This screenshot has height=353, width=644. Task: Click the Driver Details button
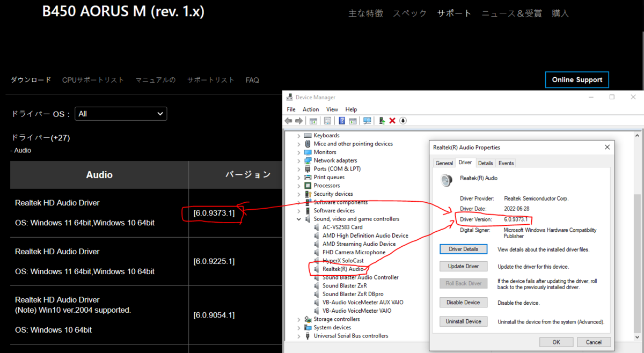pos(464,249)
